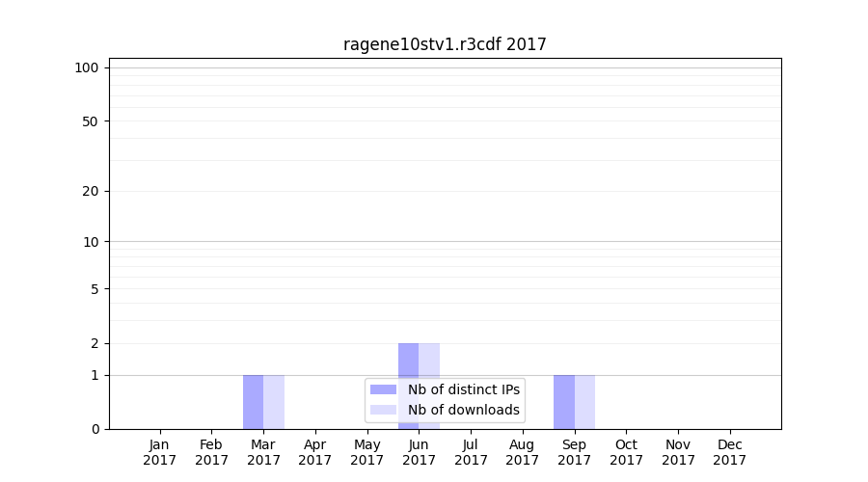Click the March downloads bar
868x482 pixels.
coord(274,402)
